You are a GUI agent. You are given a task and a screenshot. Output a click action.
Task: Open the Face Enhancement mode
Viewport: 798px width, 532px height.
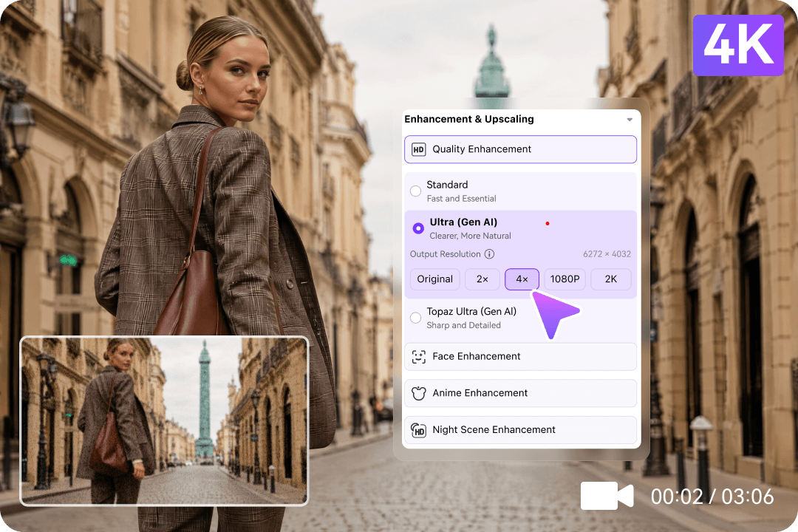pyautogui.click(x=520, y=356)
